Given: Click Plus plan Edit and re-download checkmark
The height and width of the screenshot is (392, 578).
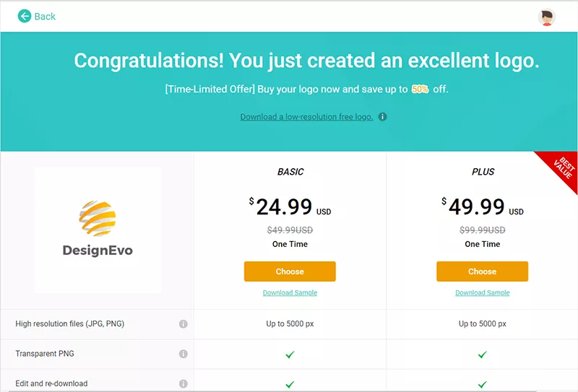Looking at the screenshot, I should point(482,384).
